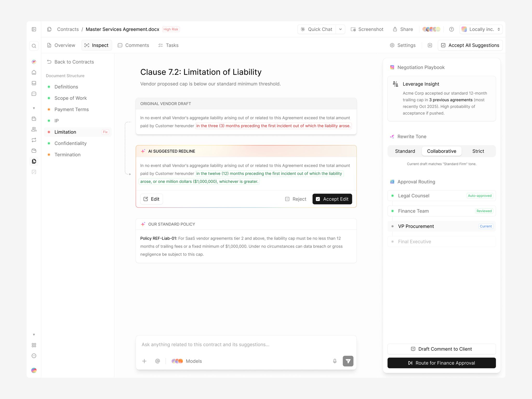Viewport: 532px width, 399px height.
Task: Open the repeat arrows icon in left rail
Action: pyautogui.click(x=34, y=140)
